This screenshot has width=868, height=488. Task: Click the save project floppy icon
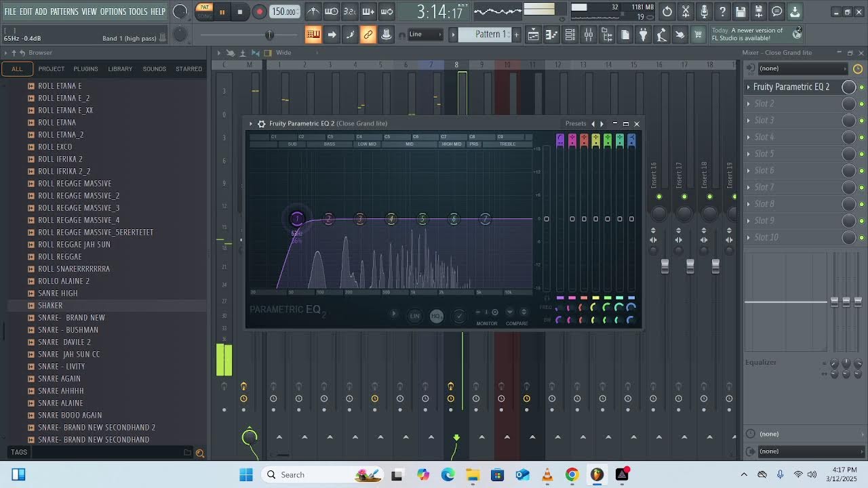pos(741,12)
